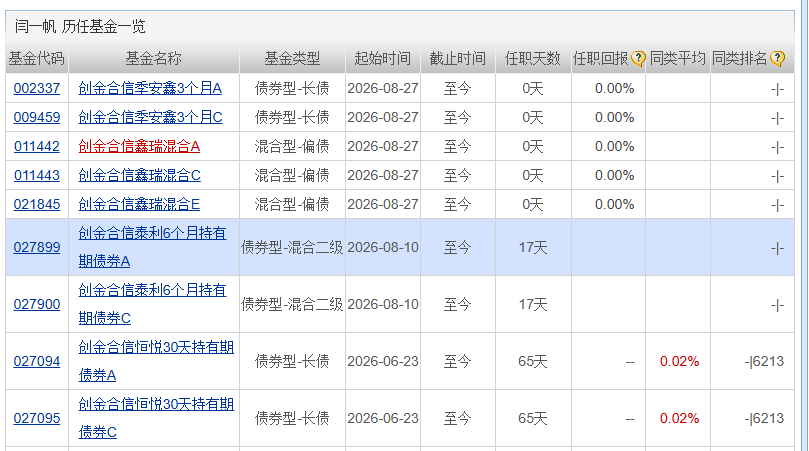Image resolution: width=809 pixels, height=451 pixels.
Task: Click 债券型-长债 type in row 009459
Action: click(x=292, y=117)
